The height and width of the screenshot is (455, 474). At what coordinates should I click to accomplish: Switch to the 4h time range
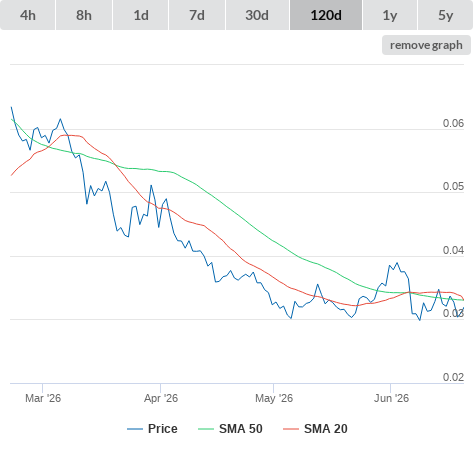tap(28, 15)
